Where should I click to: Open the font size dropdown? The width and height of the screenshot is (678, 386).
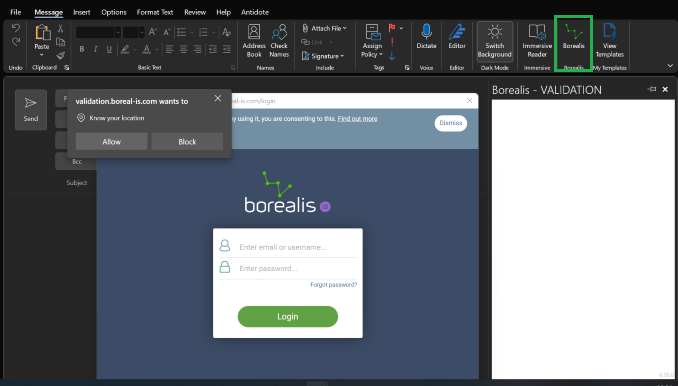click(142, 32)
